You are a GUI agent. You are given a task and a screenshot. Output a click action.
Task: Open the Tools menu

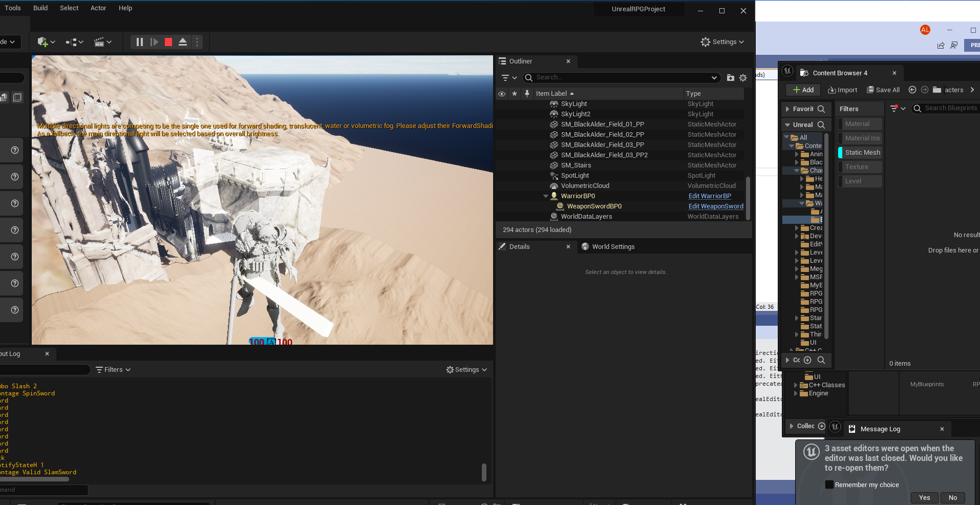(13, 8)
